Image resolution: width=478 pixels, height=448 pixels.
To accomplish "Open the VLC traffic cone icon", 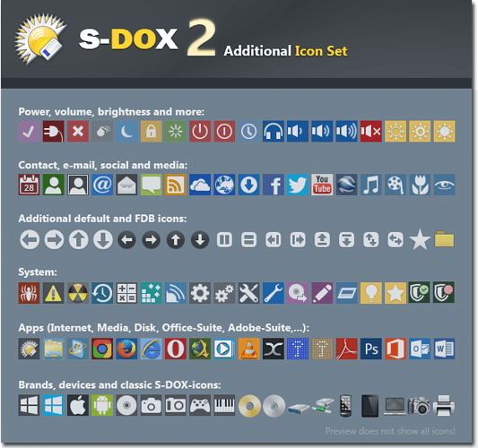I will (x=248, y=349).
